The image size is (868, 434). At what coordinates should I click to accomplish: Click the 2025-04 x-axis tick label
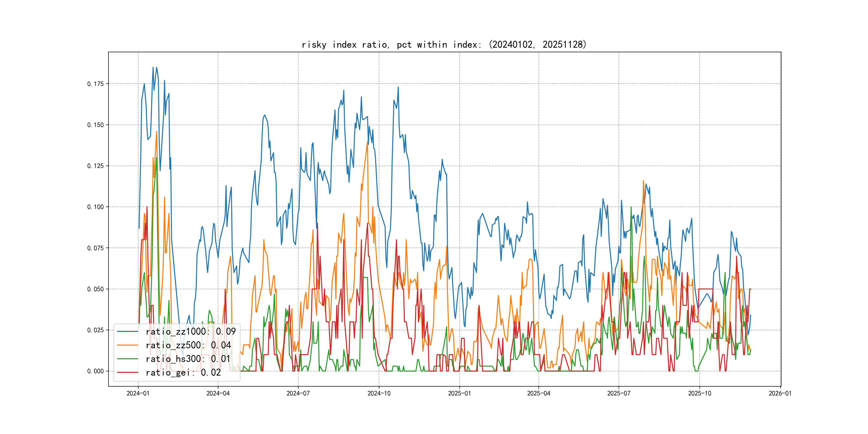coord(538,393)
